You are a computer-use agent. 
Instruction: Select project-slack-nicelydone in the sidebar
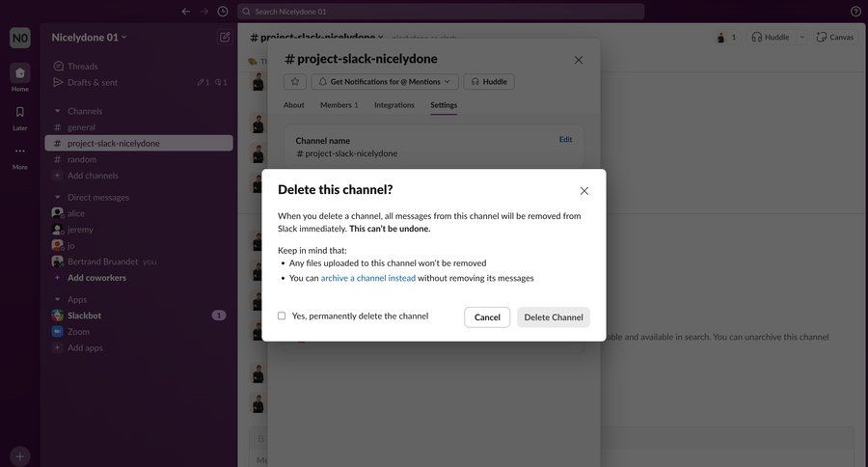point(138,143)
